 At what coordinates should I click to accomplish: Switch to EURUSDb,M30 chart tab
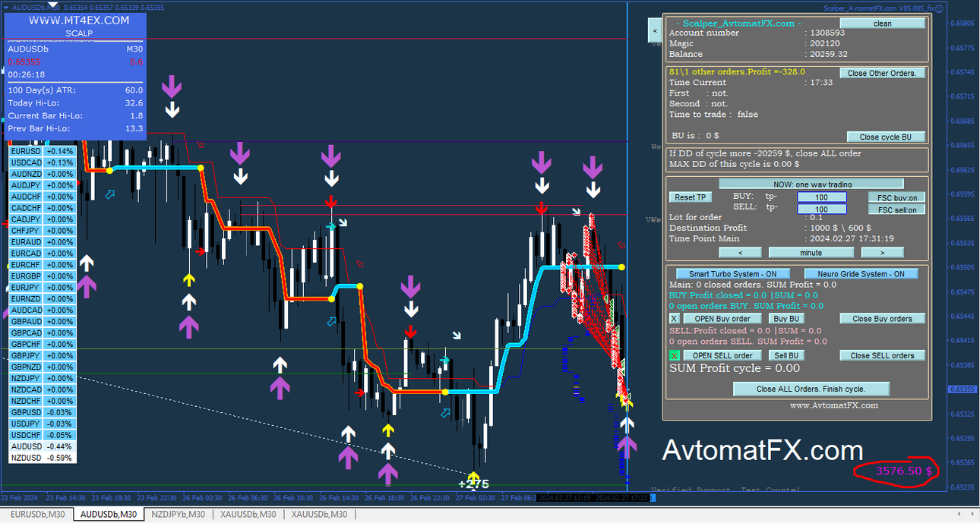[36, 515]
